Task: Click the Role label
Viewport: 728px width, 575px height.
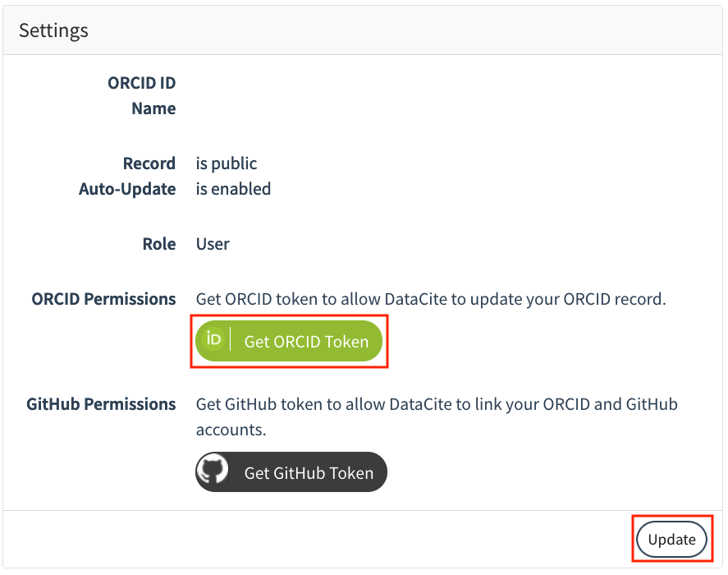Action: (x=159, y=244)
